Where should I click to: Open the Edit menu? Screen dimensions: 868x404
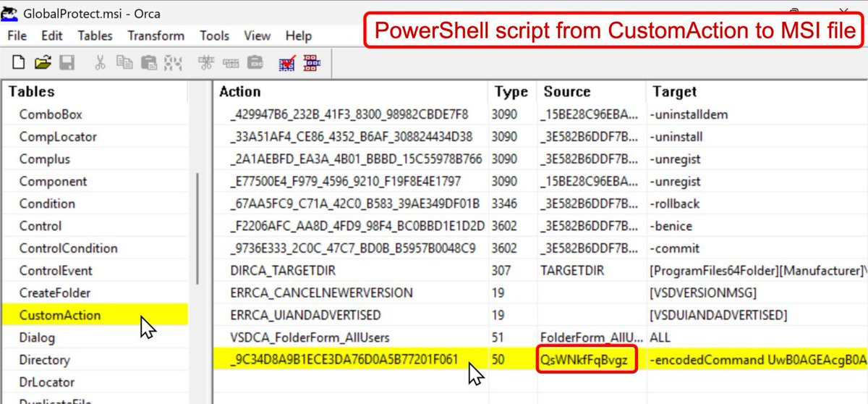pyautogui.click(x=52, y=35)
